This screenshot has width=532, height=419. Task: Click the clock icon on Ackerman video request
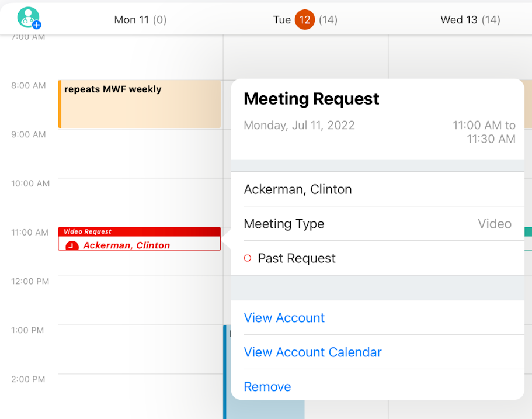point(72,246)
